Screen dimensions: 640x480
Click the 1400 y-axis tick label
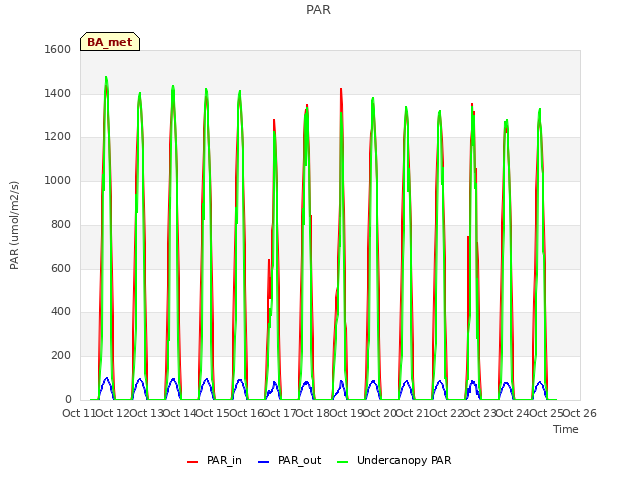point(58,93)
